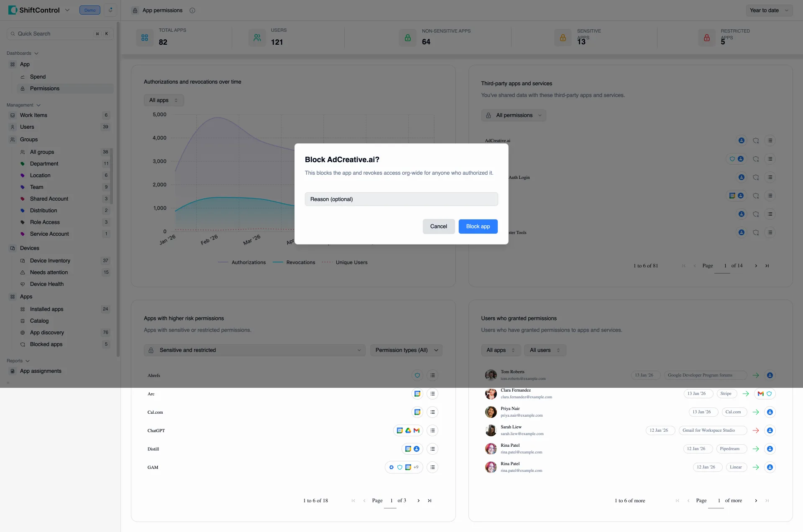The image size is (803, 532).
Task: Click the Authorizations legend item
Action: point(242,263)
